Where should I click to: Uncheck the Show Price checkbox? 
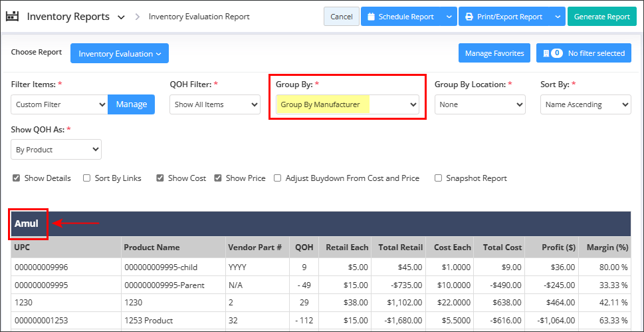tap(218, 178)
